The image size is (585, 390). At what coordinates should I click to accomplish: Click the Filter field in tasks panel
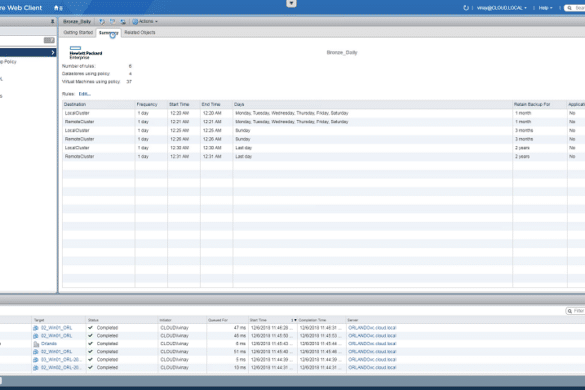click(x=575, y=311)
